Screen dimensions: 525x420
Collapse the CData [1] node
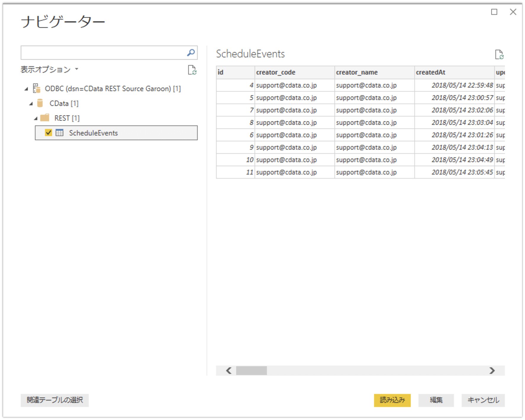click(x=31, y=104)
